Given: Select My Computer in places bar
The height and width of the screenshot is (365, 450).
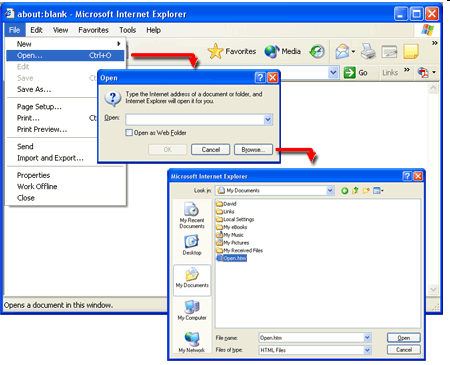Looking at the screenshot, I should point(192,310).
